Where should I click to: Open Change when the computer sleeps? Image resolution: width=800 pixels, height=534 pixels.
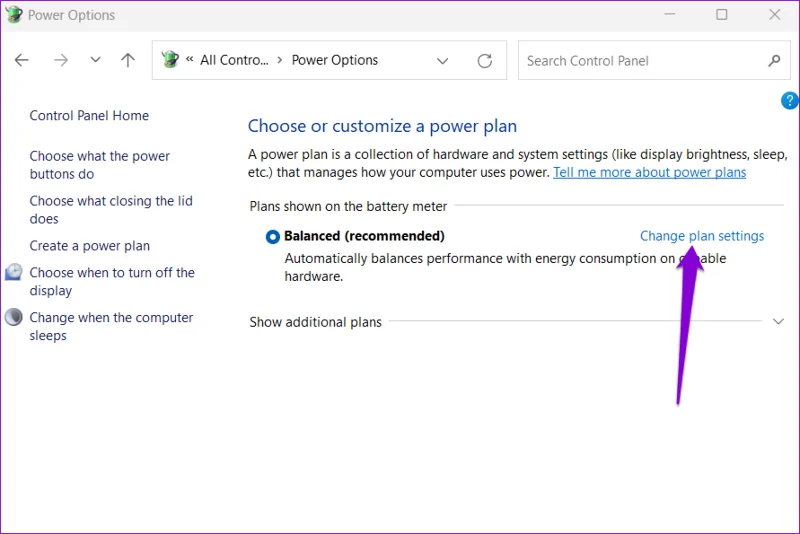[x=111, y=326]
